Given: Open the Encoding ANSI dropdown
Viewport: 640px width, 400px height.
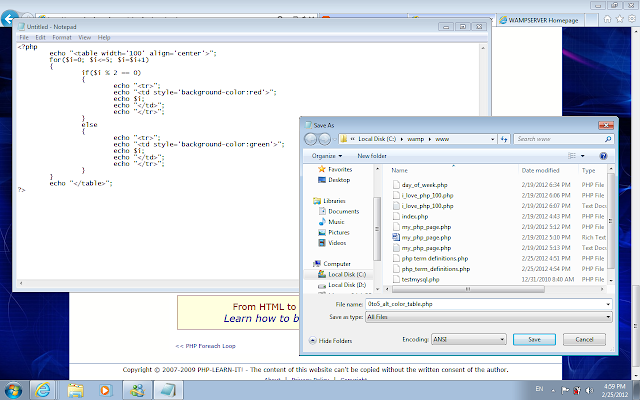Looking at the screenshot, I should [469, 340].
